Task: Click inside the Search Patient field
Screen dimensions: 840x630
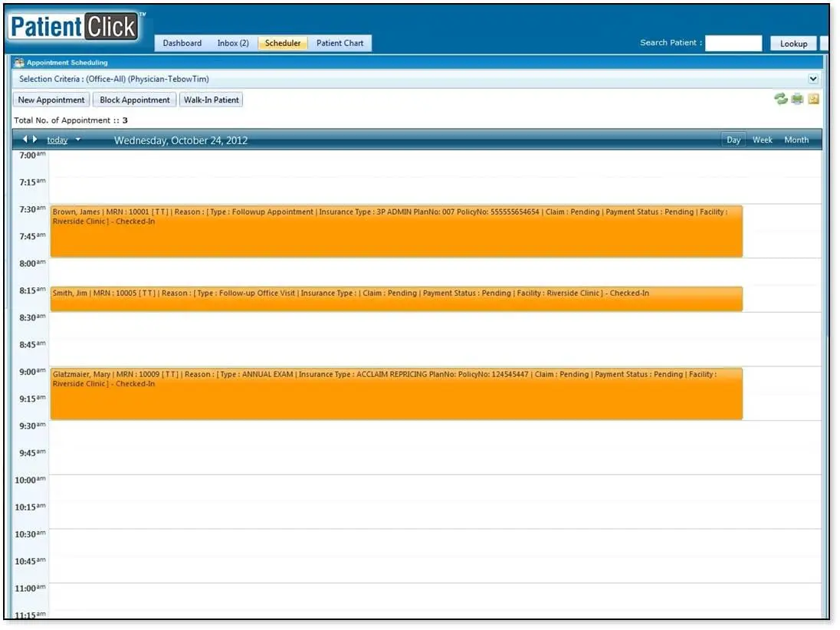Action: pyautogui.click(x=733, y=42)
